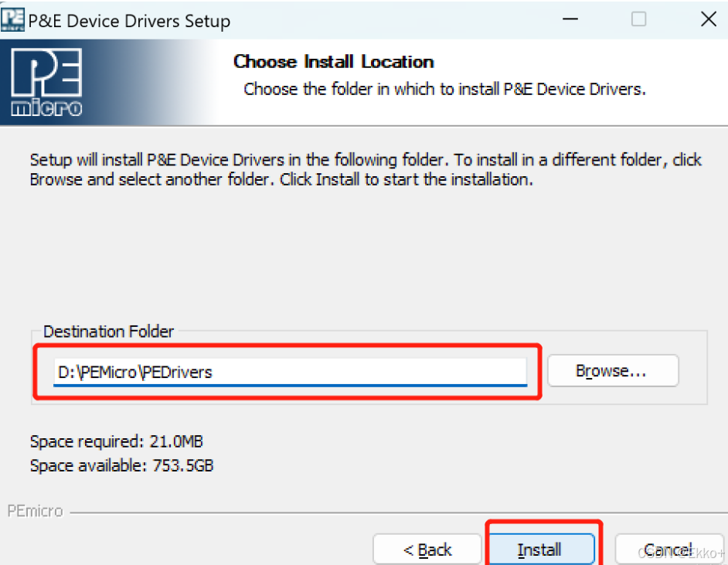Click the 'Setup will install P&E Device Drivers' paragraph

tap(366, 169)
